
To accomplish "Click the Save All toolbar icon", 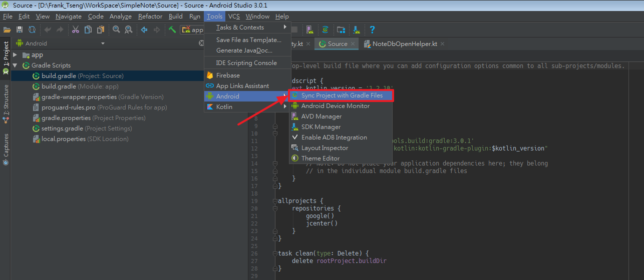I will pyautogui.click(x=20, y=30).
